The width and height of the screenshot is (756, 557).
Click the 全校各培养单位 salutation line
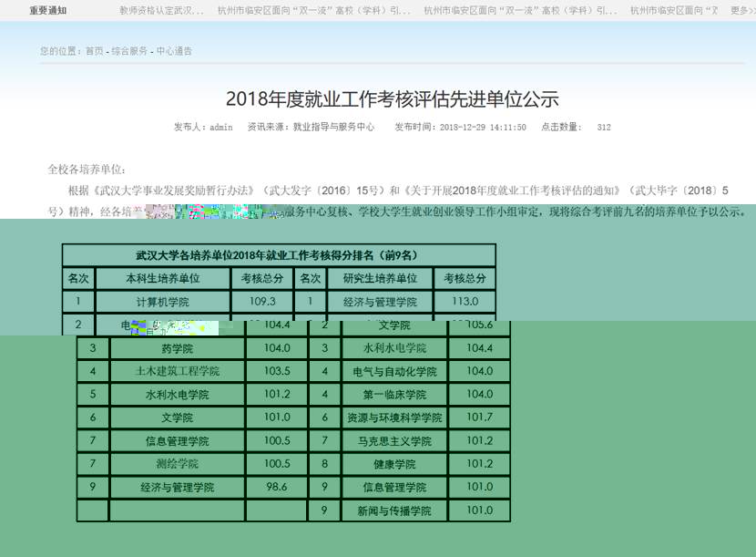pos(87,170)
